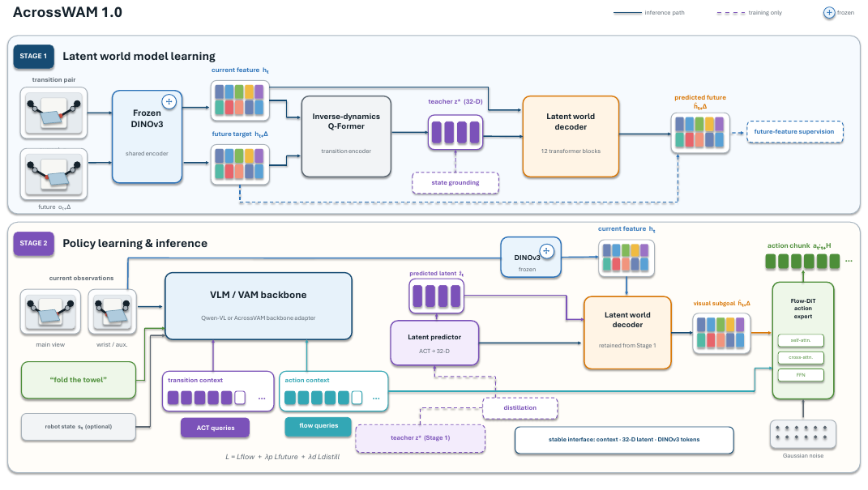Screen dimensions: 868x490
Task: Click the "shared encoder" text
Action: click(147, 154)
